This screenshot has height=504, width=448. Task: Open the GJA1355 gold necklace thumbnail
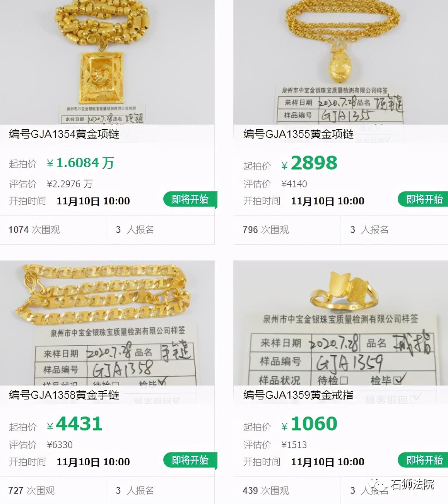340,62
